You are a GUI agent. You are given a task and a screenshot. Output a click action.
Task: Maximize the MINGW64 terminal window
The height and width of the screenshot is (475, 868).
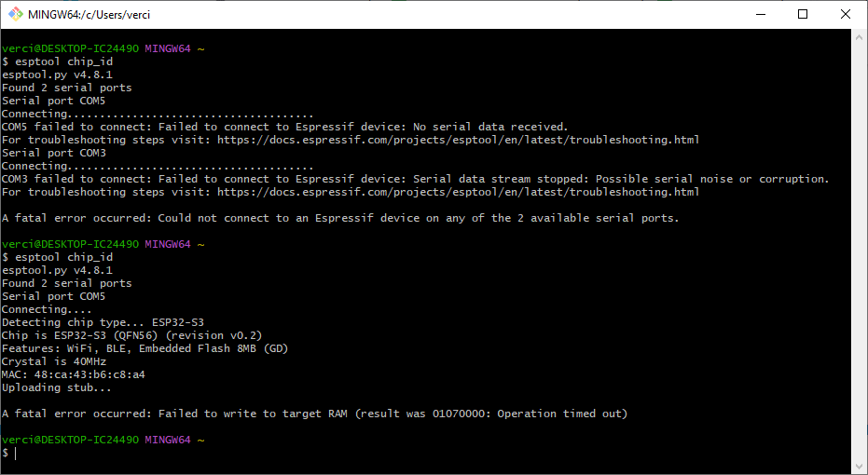[802, 14]
